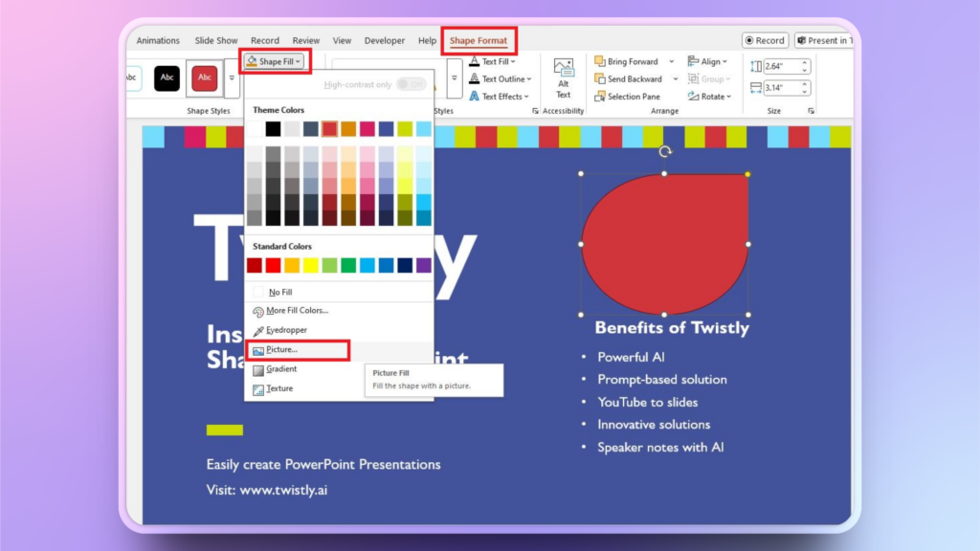
Task: Expand the Text Outline dropdown
Action: (x=502, y=79)
